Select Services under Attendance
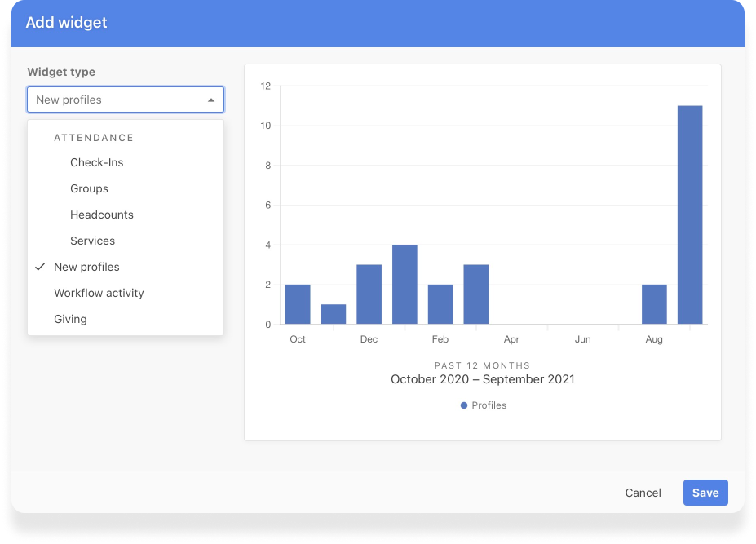The width and height of the screenshot is (756, 544). coord(92,241)
